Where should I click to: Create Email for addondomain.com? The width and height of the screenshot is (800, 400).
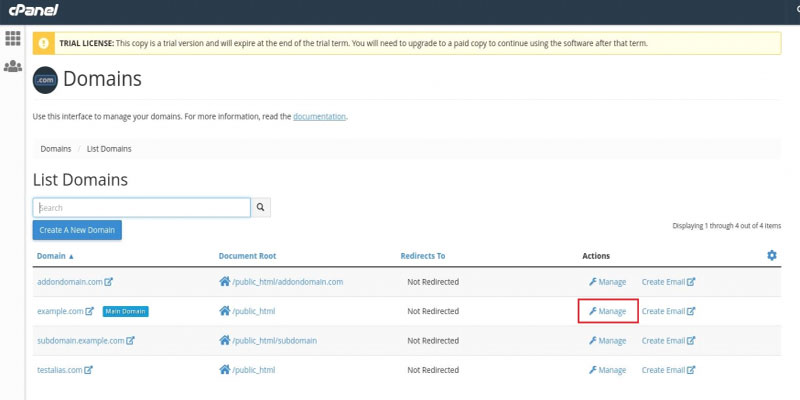tap(668, 282)
